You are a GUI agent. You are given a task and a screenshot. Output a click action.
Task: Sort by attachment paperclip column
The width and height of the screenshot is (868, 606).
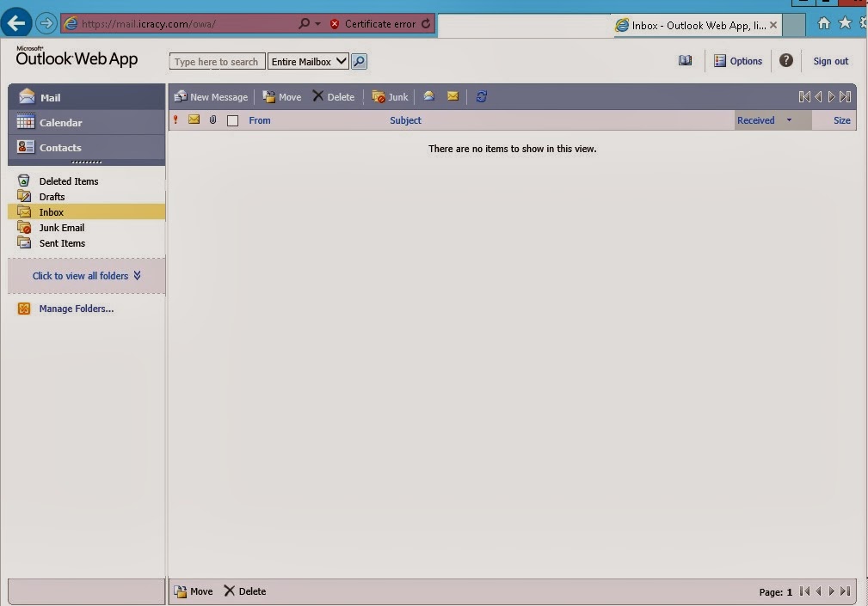pos(212,119)
